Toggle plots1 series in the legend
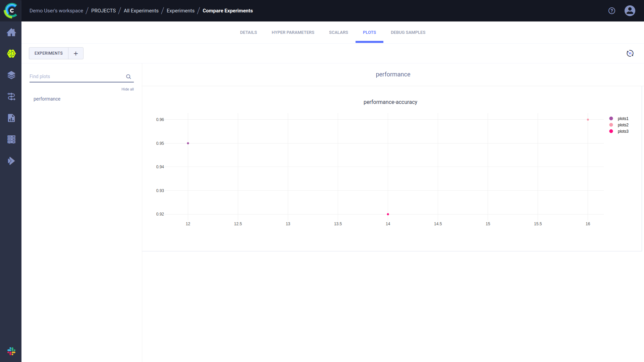 [x=623, y=119]
